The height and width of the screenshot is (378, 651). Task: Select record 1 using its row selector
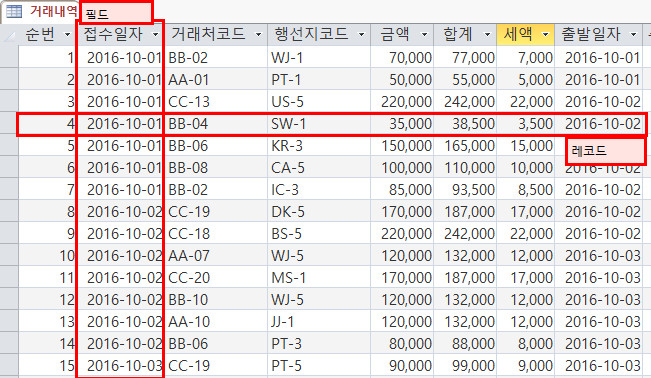pyautogui.click(x=9, y=57)
